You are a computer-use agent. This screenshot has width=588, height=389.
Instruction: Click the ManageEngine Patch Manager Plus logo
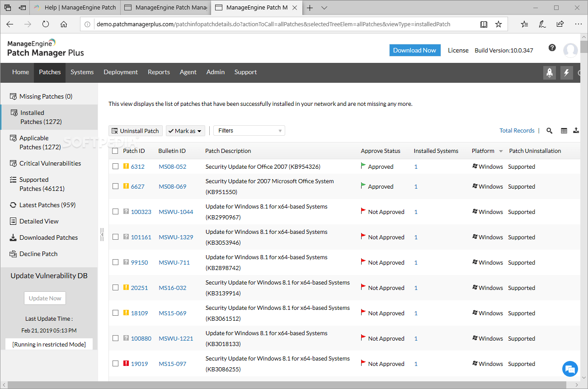[46, 48]
